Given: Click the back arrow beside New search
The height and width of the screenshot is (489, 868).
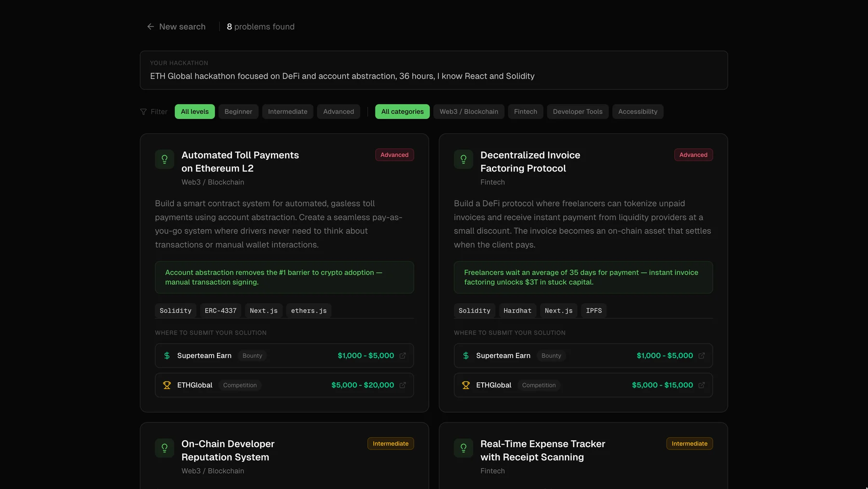Looking at the screenshot, I should point(150,26).
